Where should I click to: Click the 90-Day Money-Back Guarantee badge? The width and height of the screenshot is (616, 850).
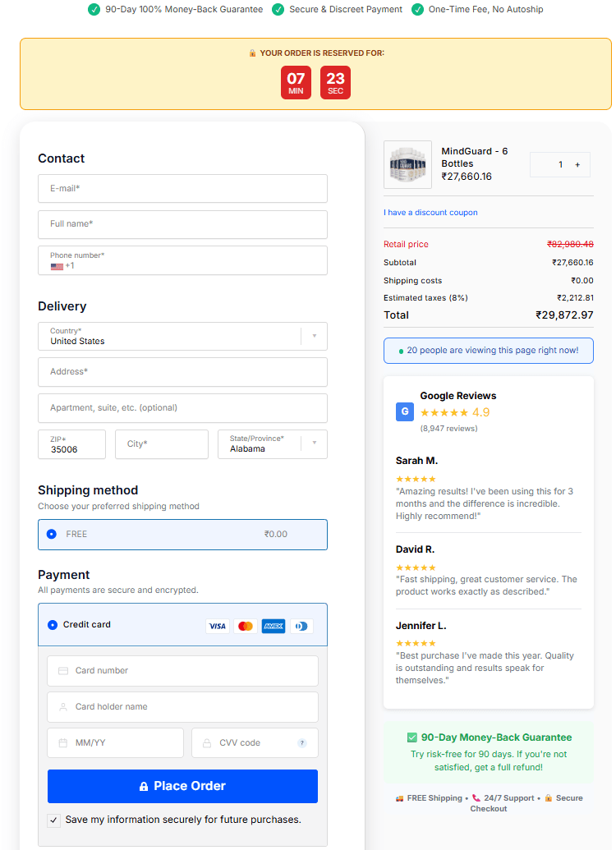tap(488, 737)
